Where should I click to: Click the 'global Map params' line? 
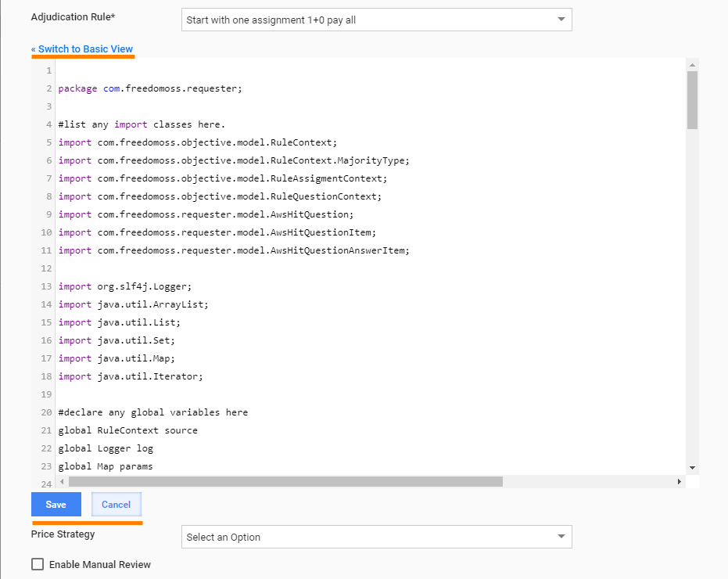click(106, 466)
